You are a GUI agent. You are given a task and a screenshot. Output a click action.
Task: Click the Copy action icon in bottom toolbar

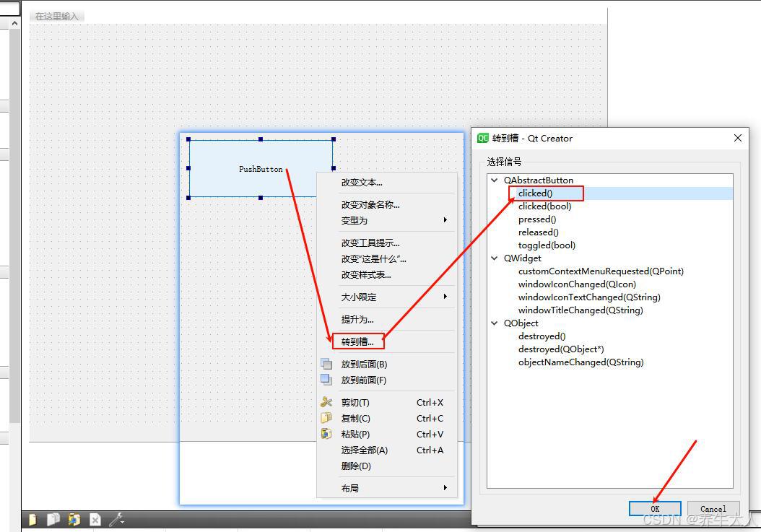53,520
